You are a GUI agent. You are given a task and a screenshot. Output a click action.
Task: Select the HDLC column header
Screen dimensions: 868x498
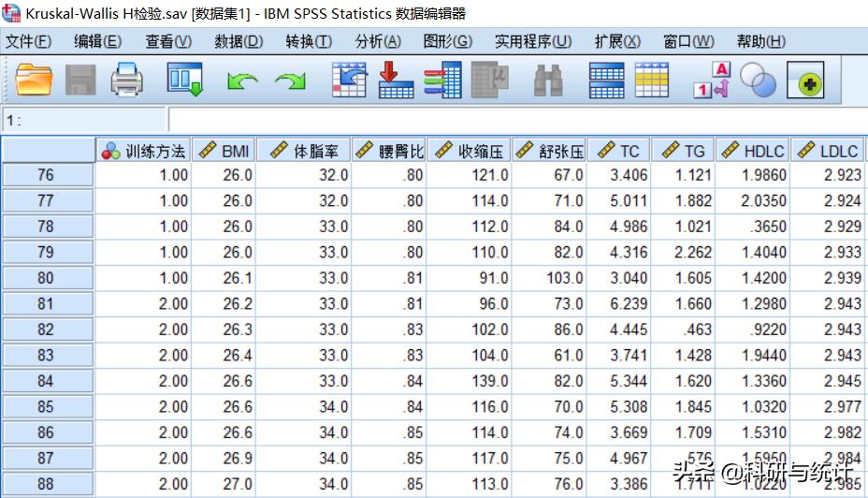click(753, 150)
